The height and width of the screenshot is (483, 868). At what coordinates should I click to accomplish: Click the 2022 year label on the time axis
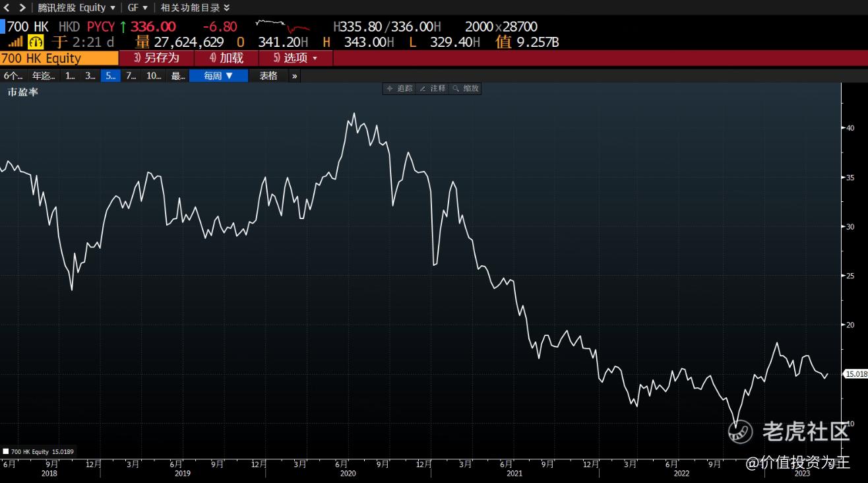(681, 473)
